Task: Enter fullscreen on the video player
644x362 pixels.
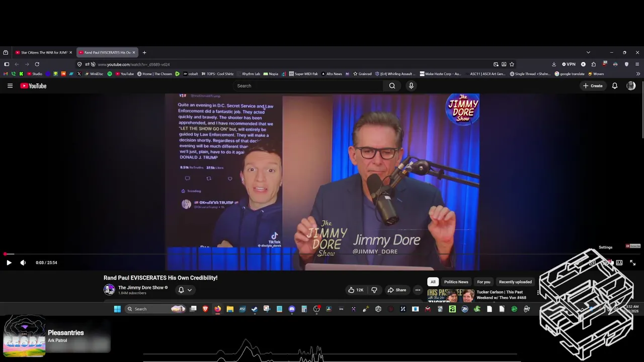Action: pyautogui.click(x=632, y=262)
